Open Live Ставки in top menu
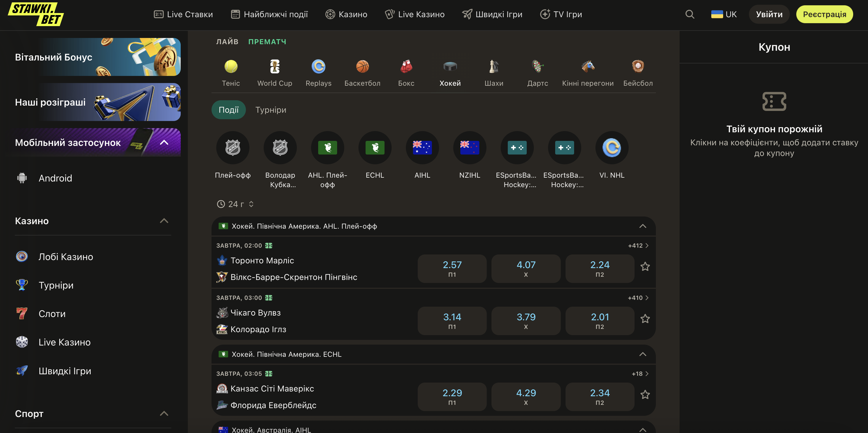This screenshot has width=868, height=433. click(183, 14)
